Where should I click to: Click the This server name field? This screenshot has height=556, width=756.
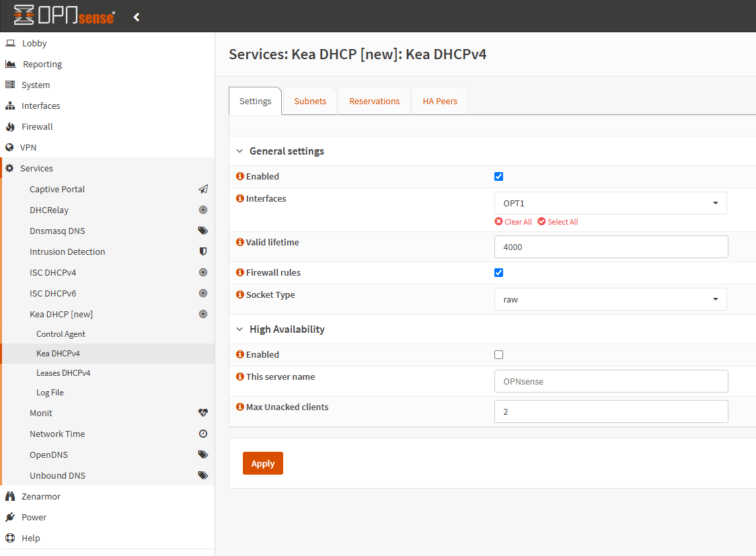611,381
